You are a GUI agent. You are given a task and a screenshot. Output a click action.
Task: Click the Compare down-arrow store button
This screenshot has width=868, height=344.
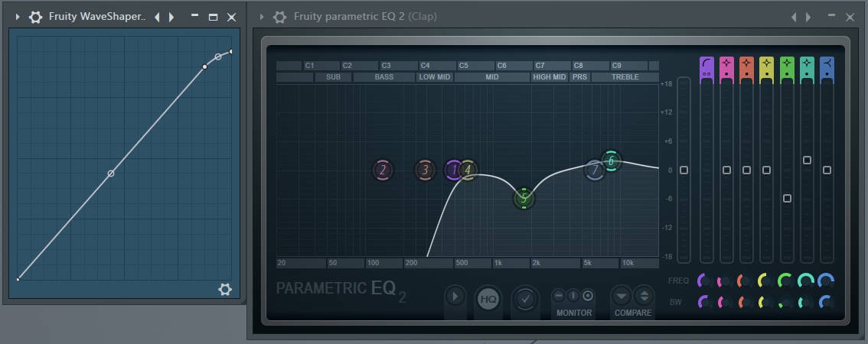tap(622, 296)
